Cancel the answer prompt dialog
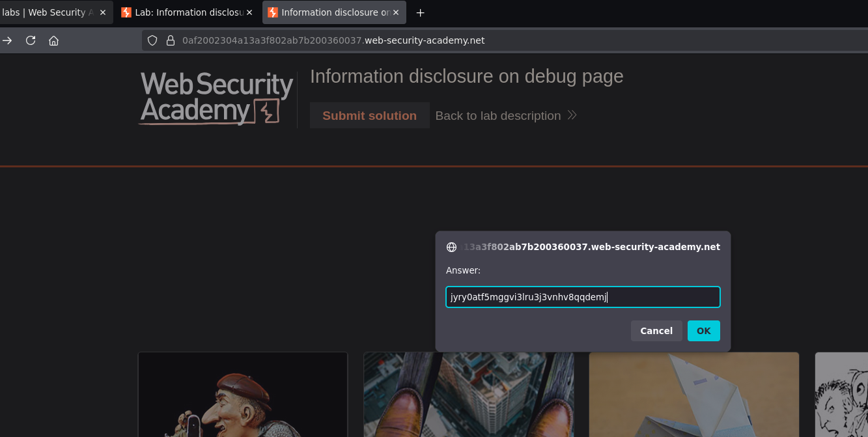Screen dimensions: 868x437 (656, 331)
